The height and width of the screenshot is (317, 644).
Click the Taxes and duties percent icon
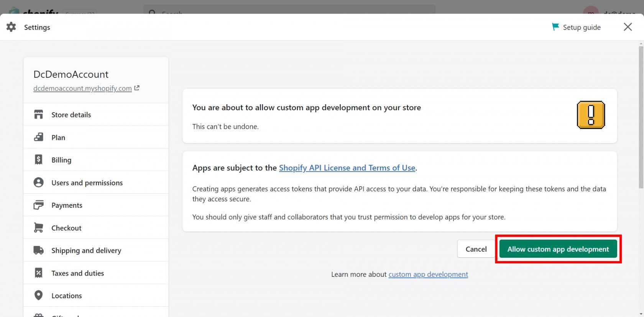coord(38,273)
